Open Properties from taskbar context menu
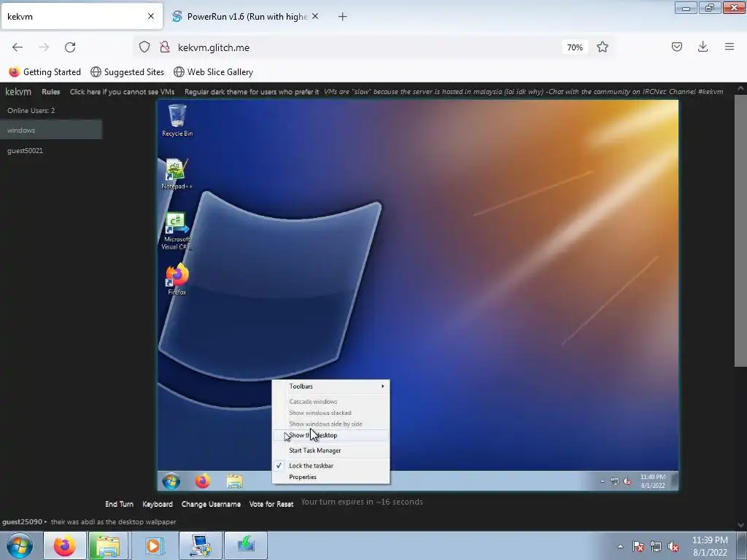747x560 pixels. [330, 477]
